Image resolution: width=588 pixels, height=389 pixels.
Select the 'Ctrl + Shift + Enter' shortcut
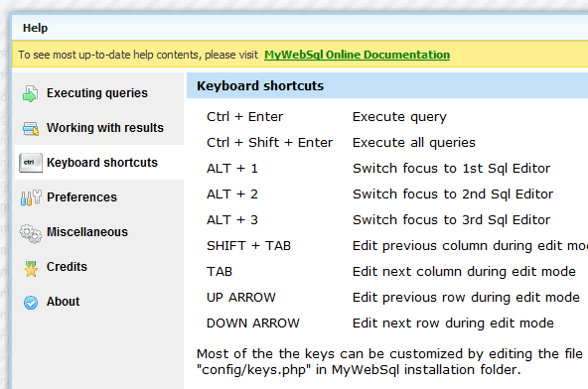coord(269,143)
